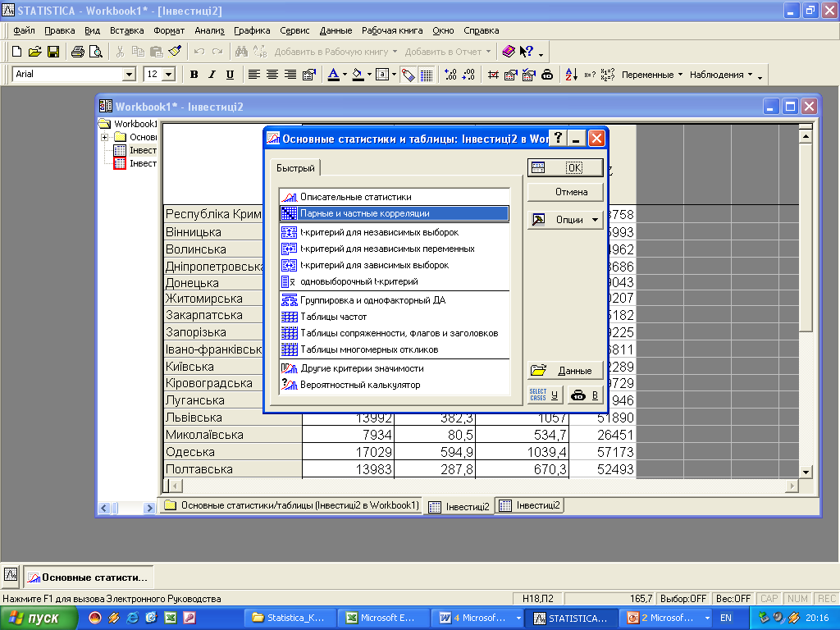Click the sort A-Z icon
Viewport: 840px width, 630px height.
571,75
